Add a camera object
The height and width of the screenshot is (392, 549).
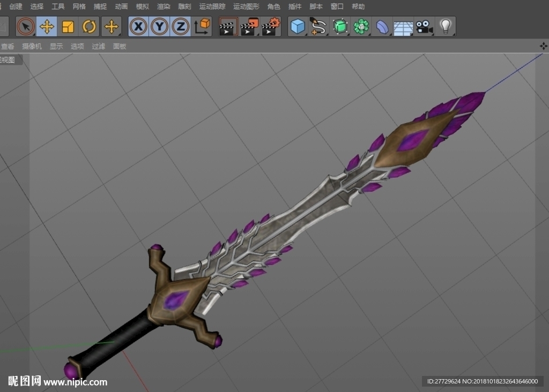coord(425,27)
